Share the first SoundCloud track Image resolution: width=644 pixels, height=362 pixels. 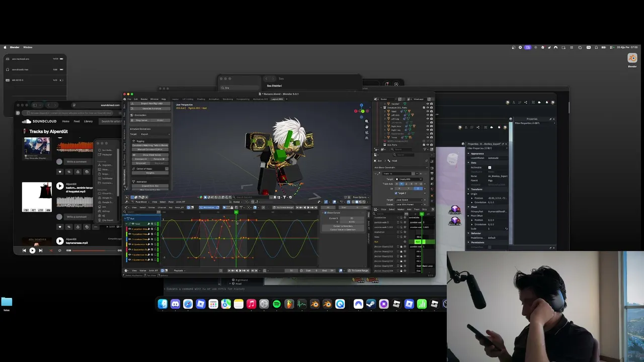click(x=78, y=171)
